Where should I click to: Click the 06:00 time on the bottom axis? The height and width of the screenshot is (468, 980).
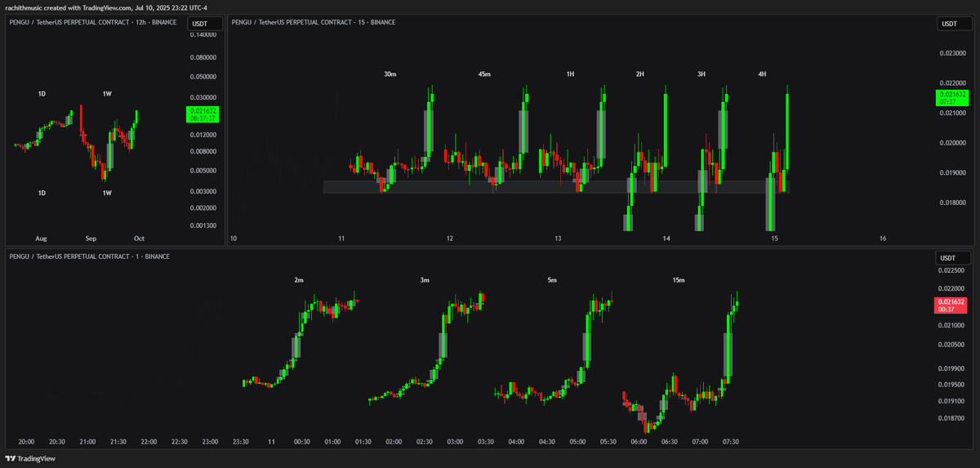tap(639, 442)
